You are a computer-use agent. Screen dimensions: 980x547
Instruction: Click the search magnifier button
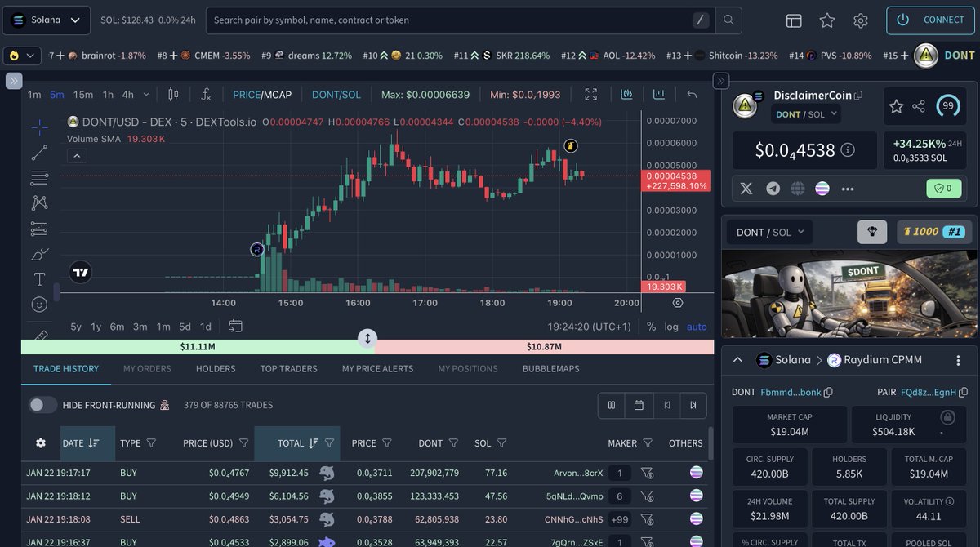tap(728, 20)
